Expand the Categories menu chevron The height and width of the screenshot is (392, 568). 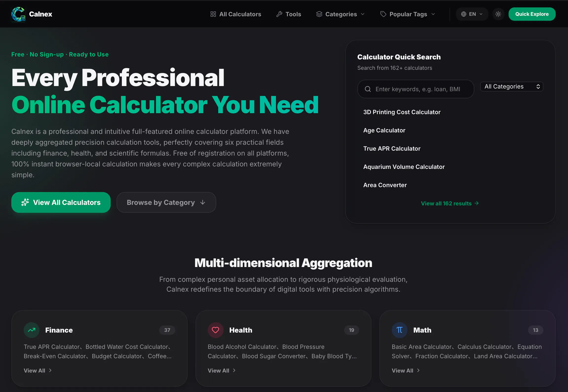363,14
